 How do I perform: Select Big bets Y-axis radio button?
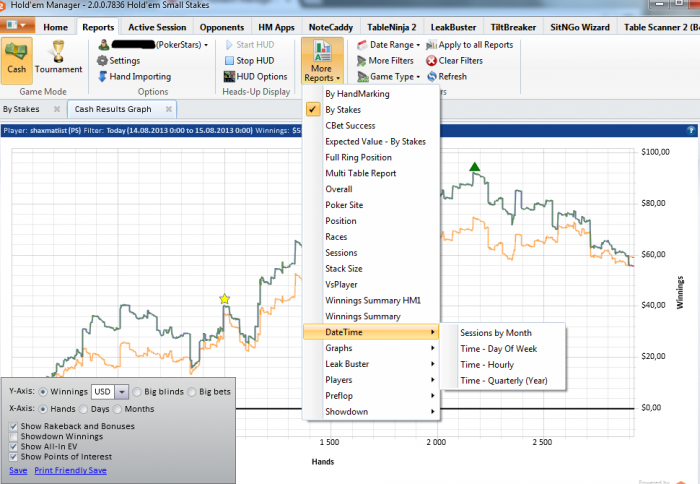pyautogui.click(x=192, y=392)
